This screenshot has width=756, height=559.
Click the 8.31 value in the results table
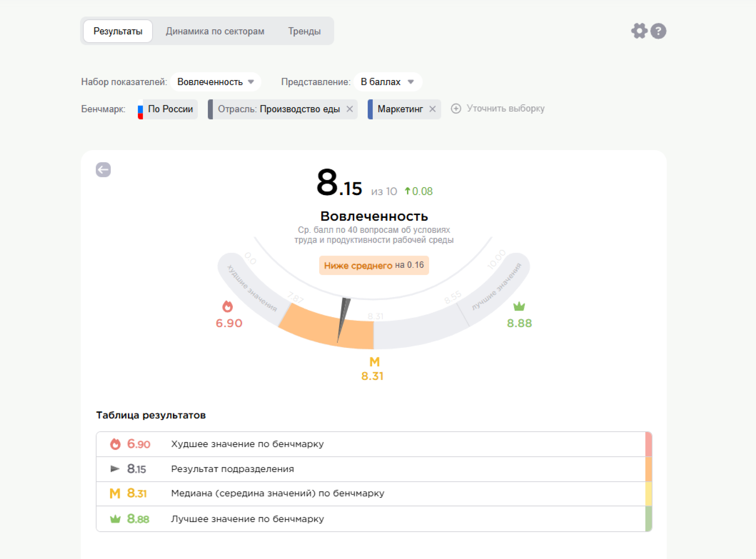coord(137,493)
